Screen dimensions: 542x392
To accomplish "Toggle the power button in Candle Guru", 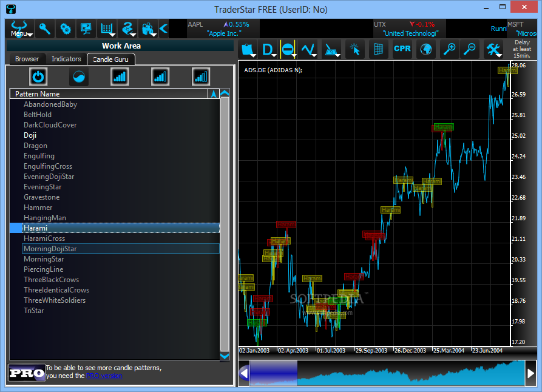I will (38, 76).
